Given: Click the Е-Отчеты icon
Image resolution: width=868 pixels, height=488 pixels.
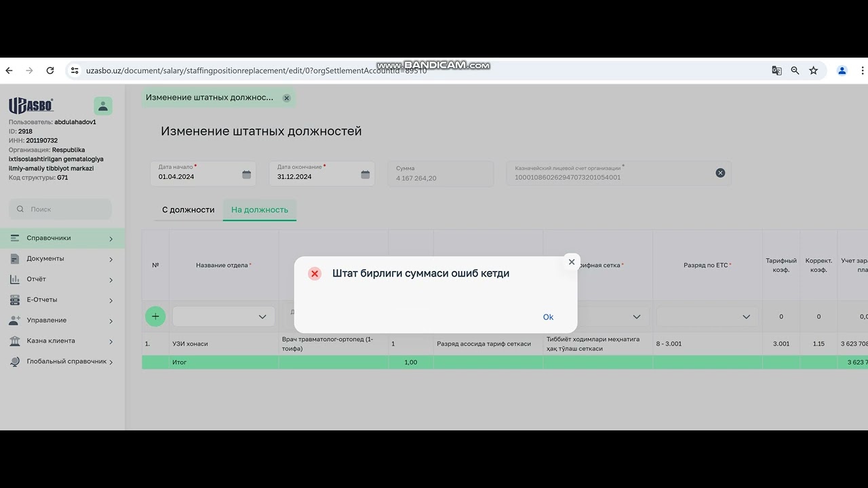Looking at the screenshot, I should click(x=14, y=300).
